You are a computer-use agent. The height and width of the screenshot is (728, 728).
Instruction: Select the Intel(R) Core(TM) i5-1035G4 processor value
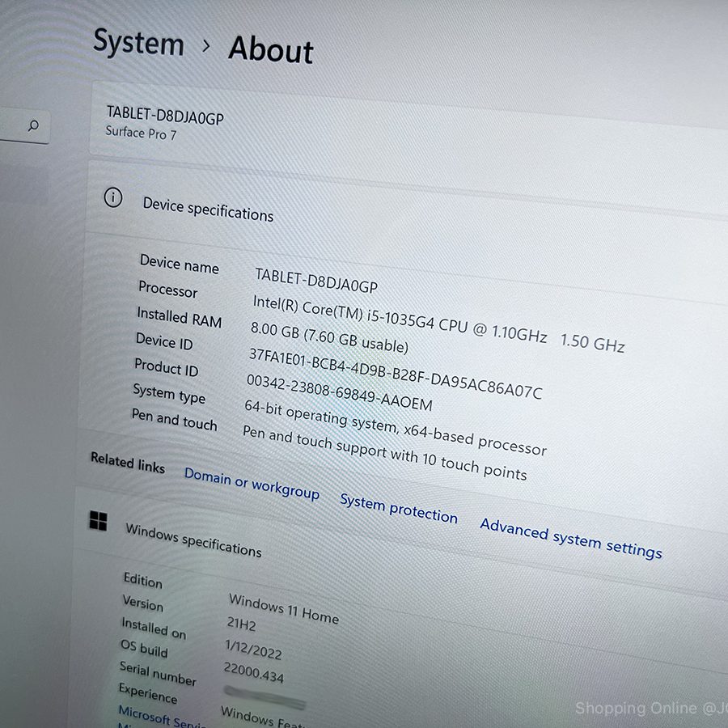tap(438, 324)
